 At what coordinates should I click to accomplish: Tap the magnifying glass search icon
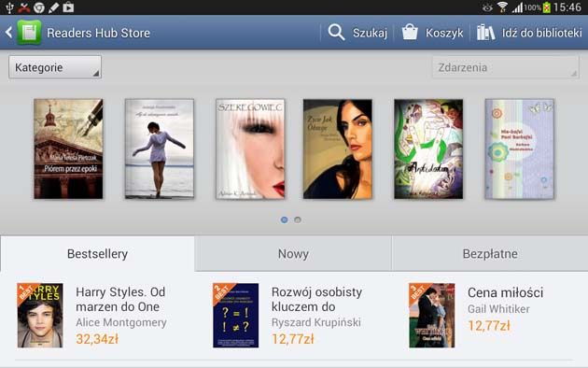pos(336,33)
